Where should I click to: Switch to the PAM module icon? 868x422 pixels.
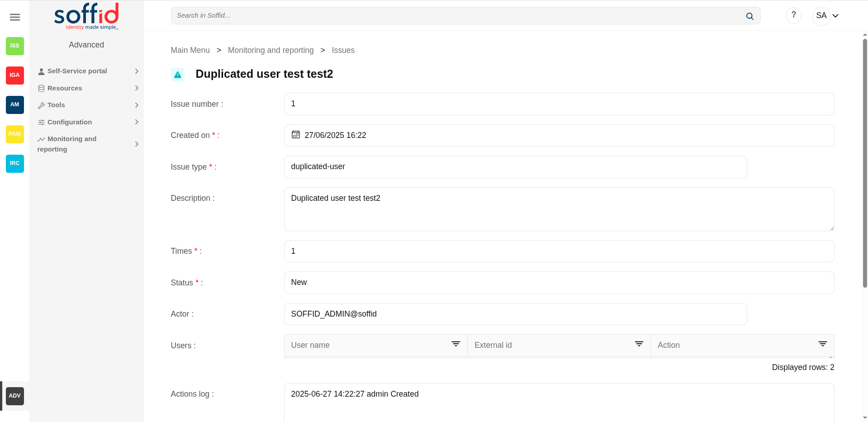click(x=15, y=134)
